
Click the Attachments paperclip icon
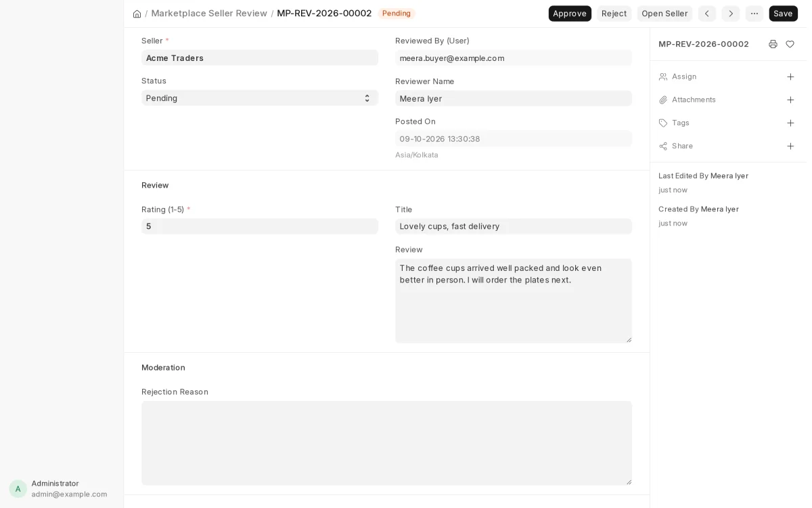(663, 100)
